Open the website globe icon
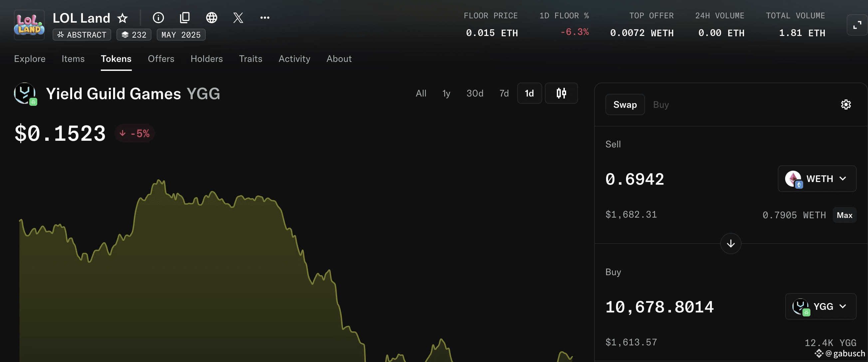This screenshot has width=868, height=362. click(x=212, y=18)
